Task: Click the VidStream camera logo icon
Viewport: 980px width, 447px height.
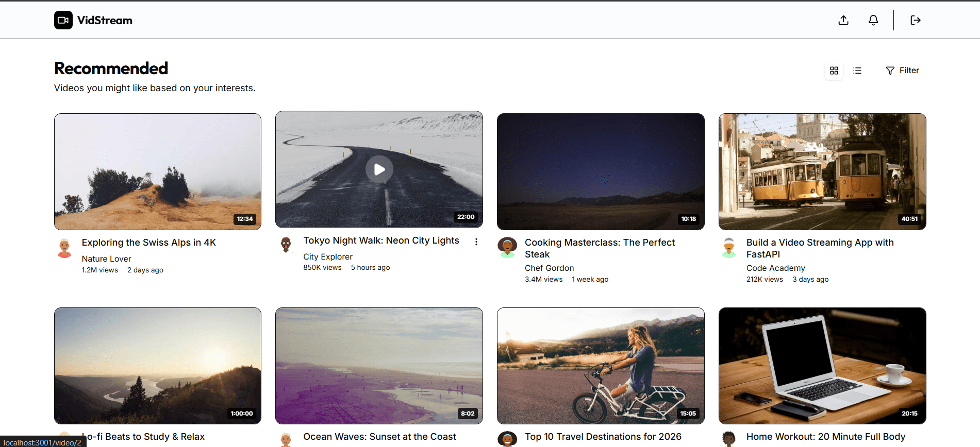Action: 63,20
